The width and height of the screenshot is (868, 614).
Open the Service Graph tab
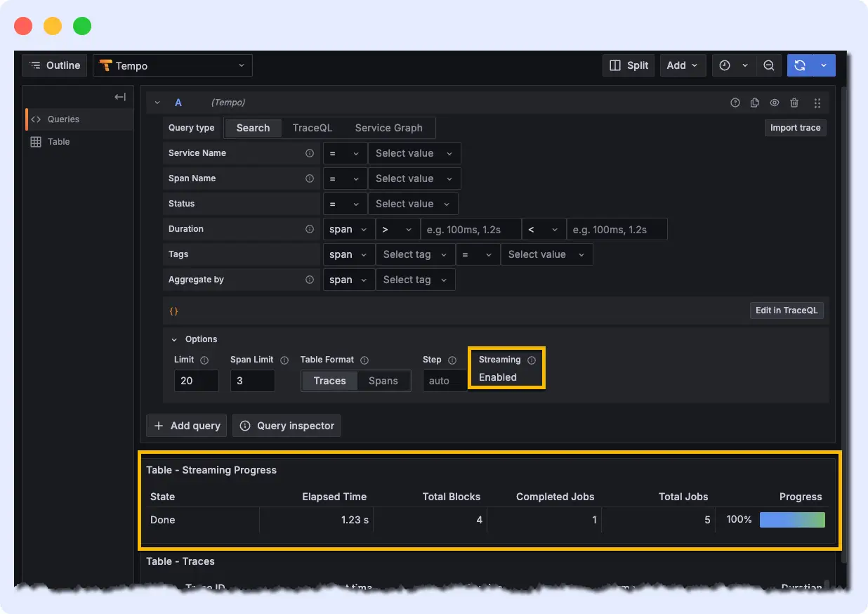point(389,128)
